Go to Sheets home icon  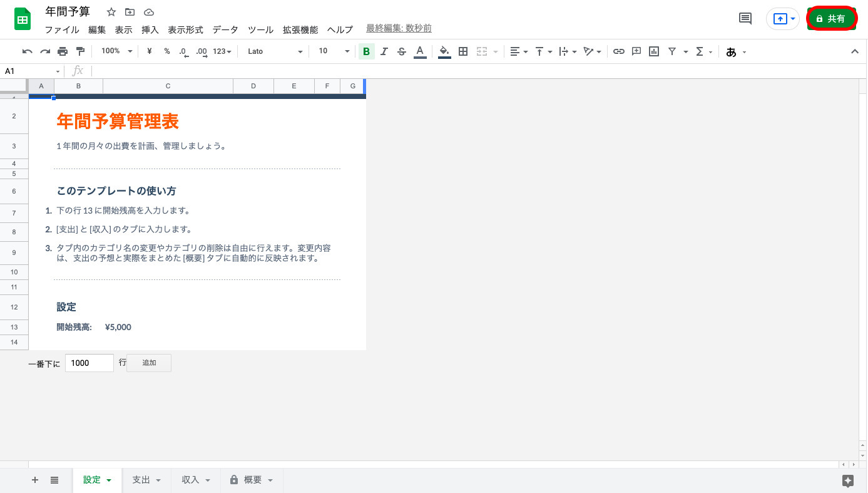(x=23, y=19)
